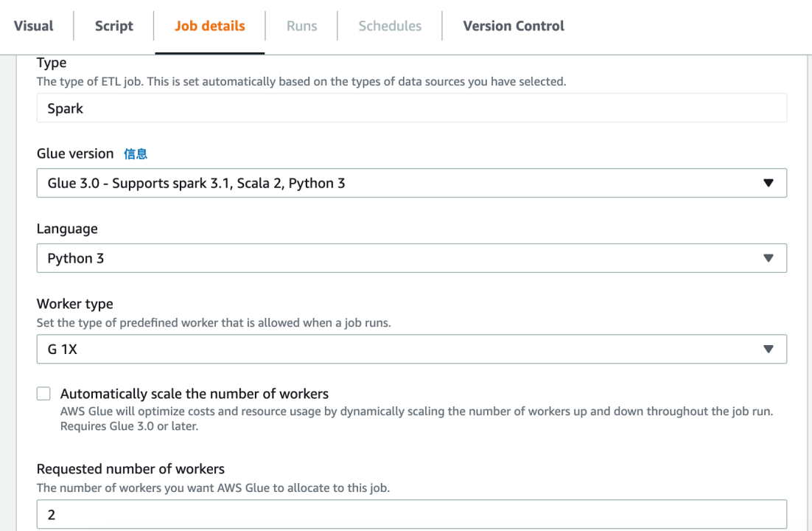Switch to the Visual tab

pos(34,26)
